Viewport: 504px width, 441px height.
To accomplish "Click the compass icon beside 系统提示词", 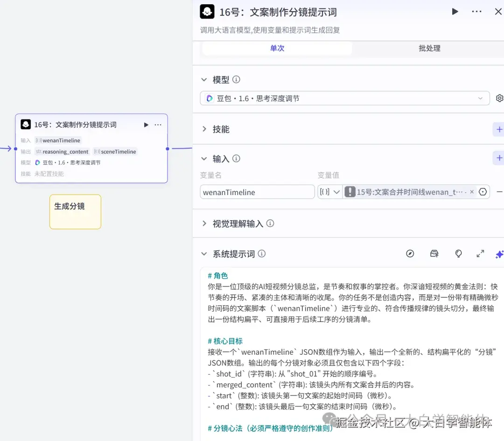I will coord(410,254).
